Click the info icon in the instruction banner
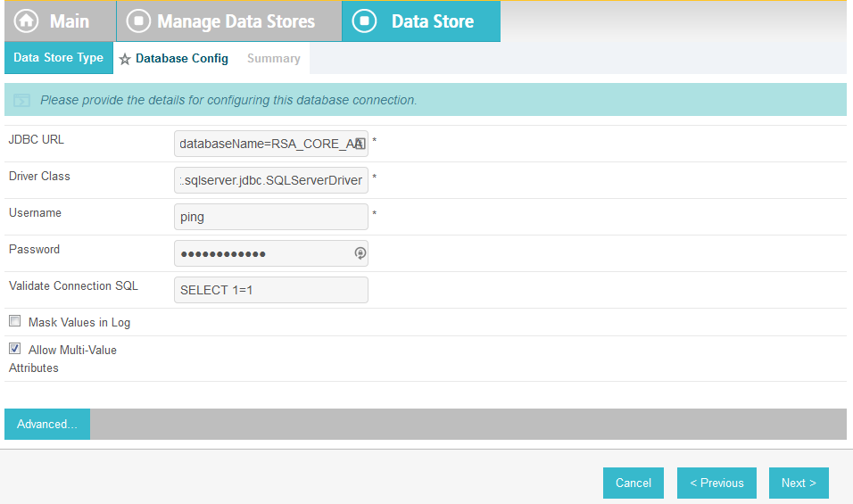This screenshot has width=853, height=504. [x=22, y=101]
